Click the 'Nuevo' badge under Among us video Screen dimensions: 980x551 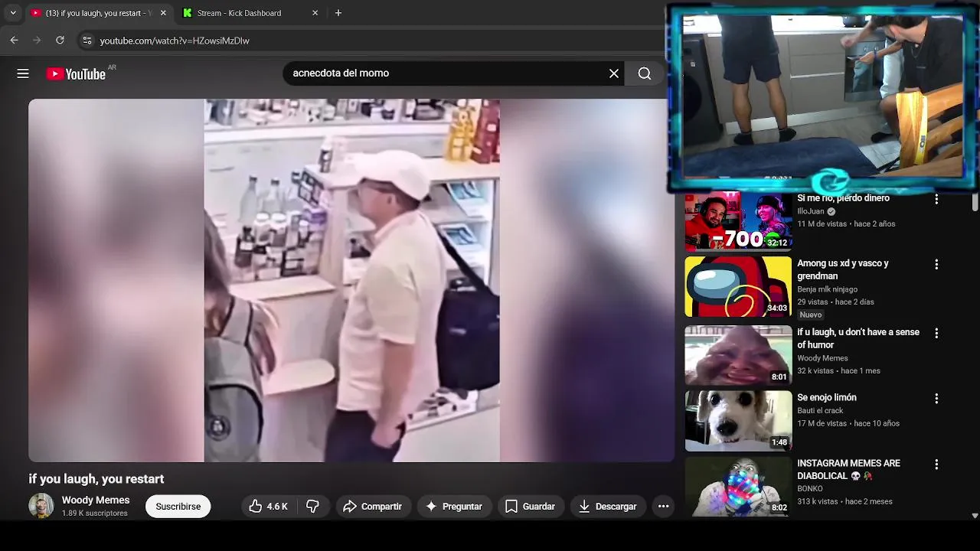pos(811,315)
